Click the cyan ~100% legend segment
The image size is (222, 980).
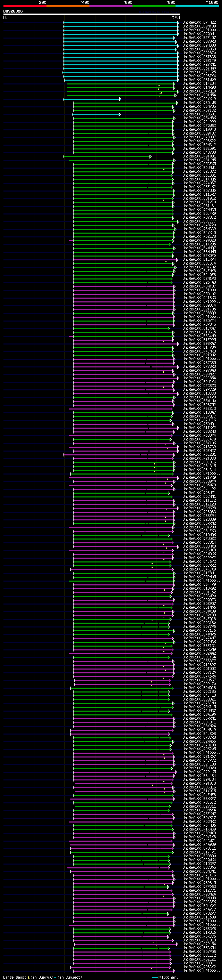(197, 6)
